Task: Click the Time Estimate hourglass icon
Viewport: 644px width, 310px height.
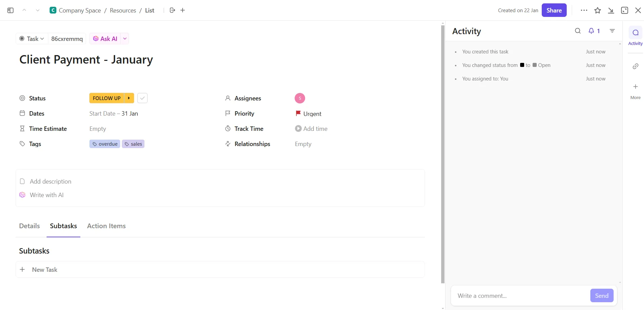Action: pyautogui.click(x=22, y=128)
